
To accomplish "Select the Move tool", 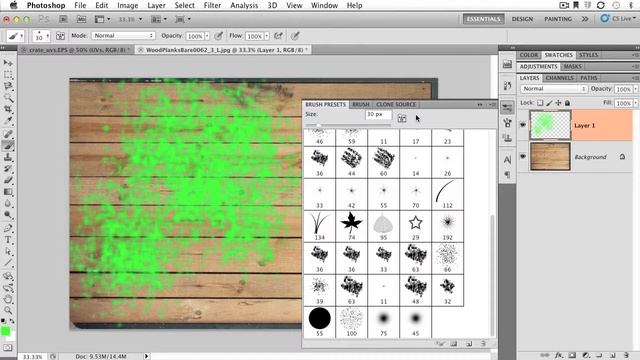I will [x=8, y=63].
